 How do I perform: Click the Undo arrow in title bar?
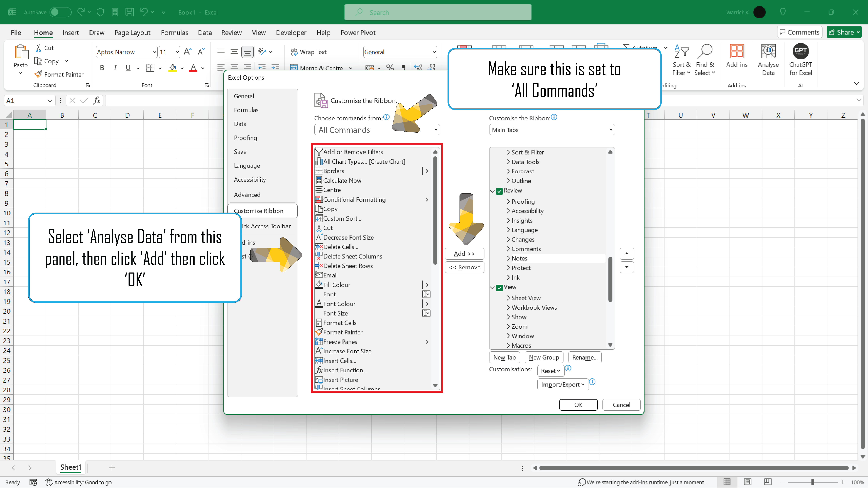click(x=144, y=12)
